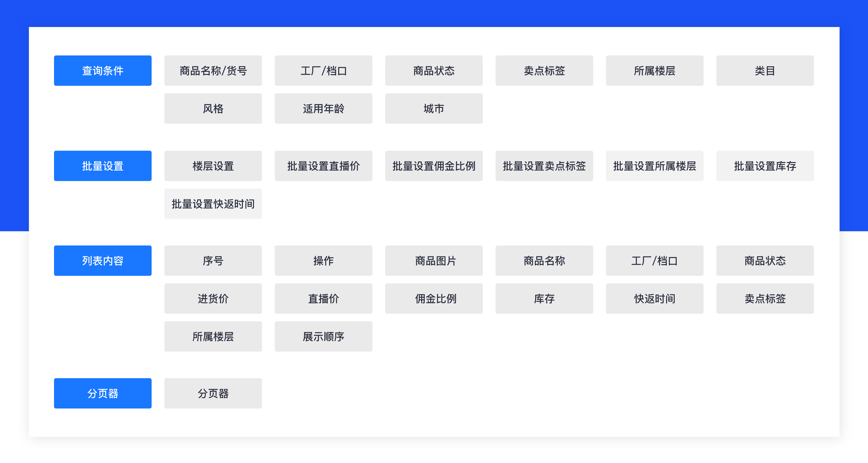
Task: Choose the 城市 query condition
Action: tap(434, 109)
